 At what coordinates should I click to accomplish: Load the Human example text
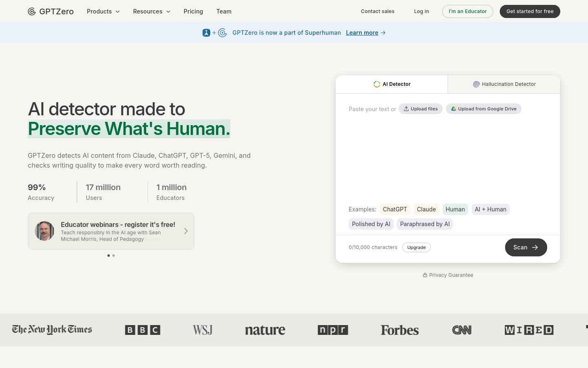coord(455,209)
